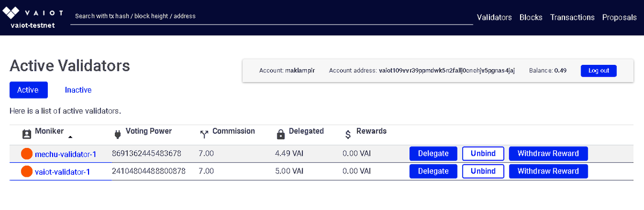This screenshot has height=210, width=644.
Task: Sort by the Commission column header
Action: tap(233, 131)
